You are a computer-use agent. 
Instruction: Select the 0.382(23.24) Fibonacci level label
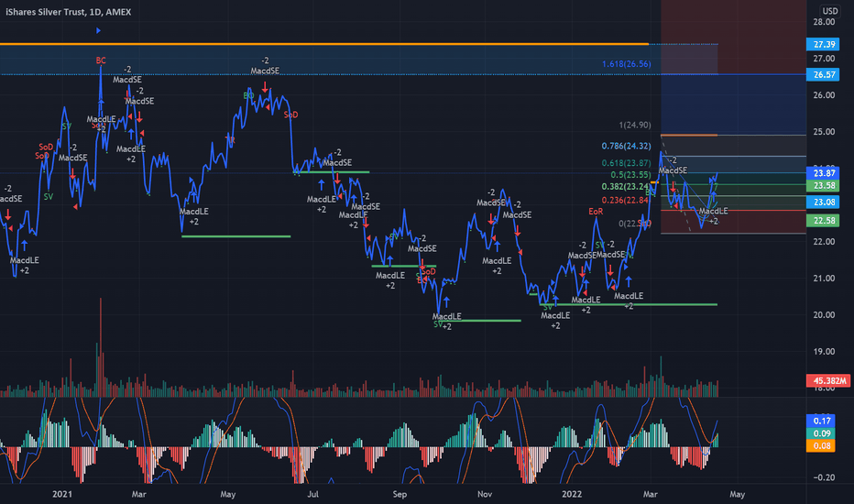point(626,186)
